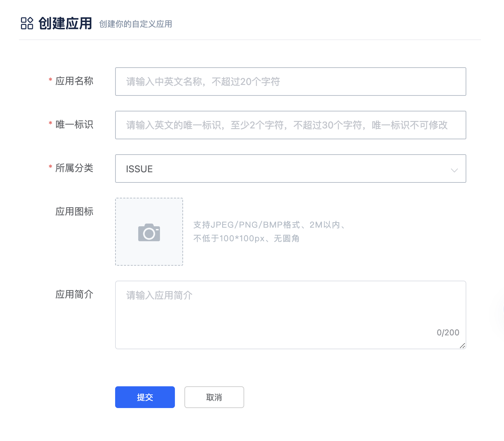
Task: Click the 创建应用 page title
Action: click(65, 23)
